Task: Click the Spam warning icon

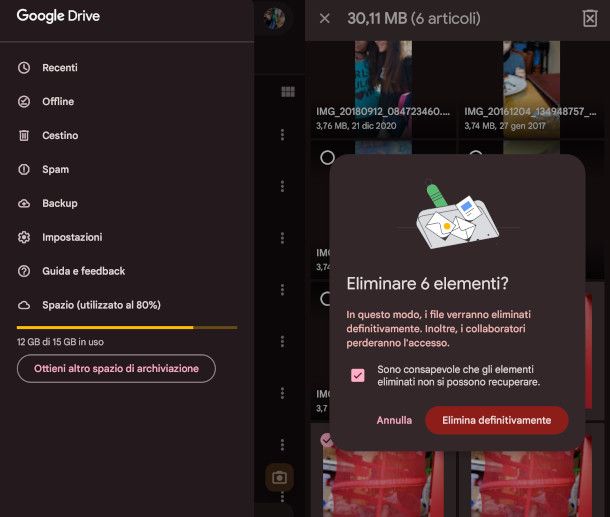Action: pyautogui.click(x=24, y=169)
